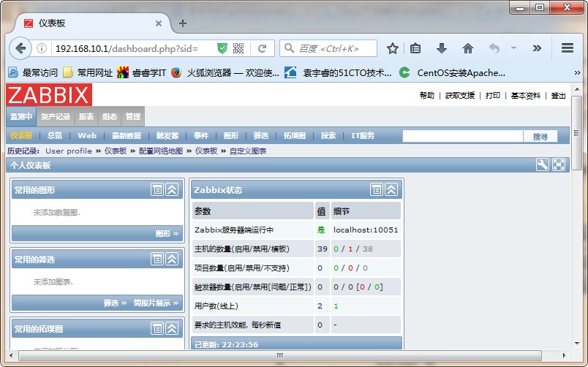The image size is (588, 367).
Task: Click the undo arrow toolbar icon
Action: pyautogui.click(x=494, y=48)
